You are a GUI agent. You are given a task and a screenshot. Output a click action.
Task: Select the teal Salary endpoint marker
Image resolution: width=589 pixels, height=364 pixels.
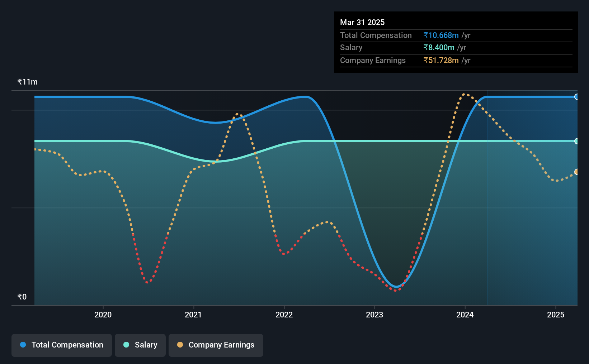point(576,141)
